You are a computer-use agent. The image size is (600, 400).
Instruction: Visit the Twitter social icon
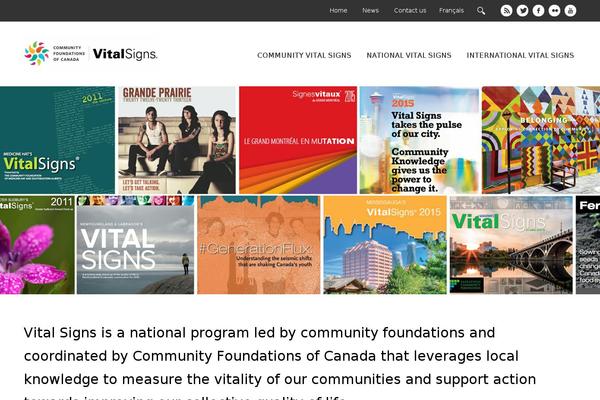[522, 11]
